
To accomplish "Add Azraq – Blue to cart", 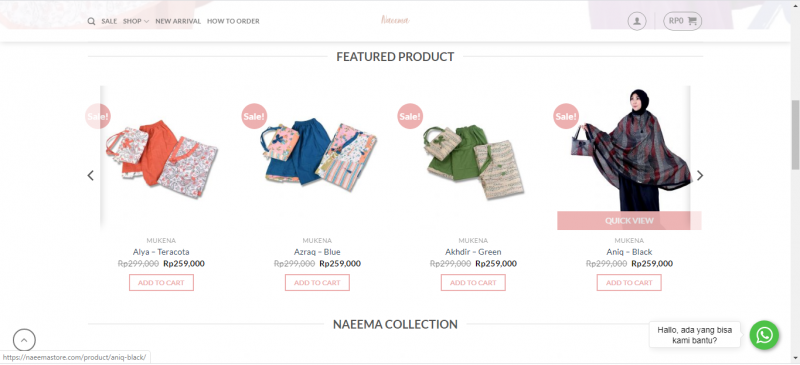I will click(x=317, y=283).
